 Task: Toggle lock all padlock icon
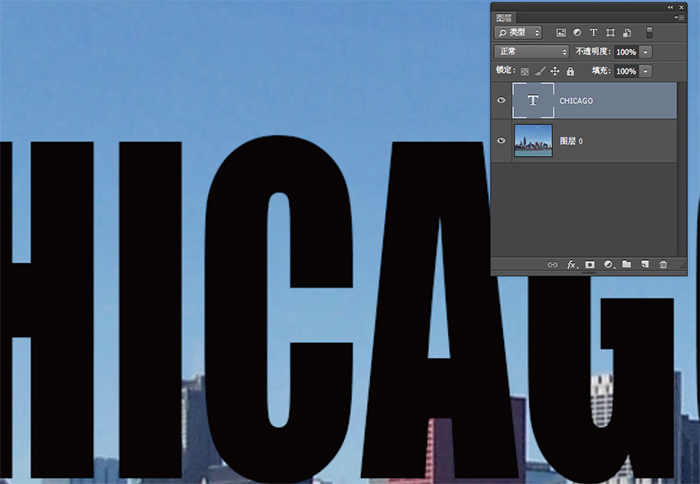[571, 71]
